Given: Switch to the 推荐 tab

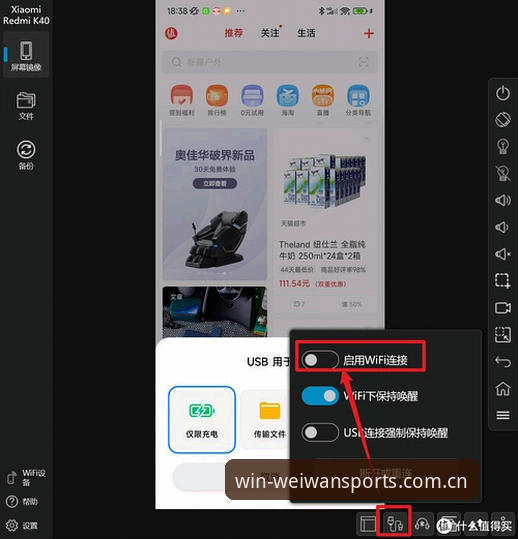Looking at the screenshot, I should click(234, 33).
